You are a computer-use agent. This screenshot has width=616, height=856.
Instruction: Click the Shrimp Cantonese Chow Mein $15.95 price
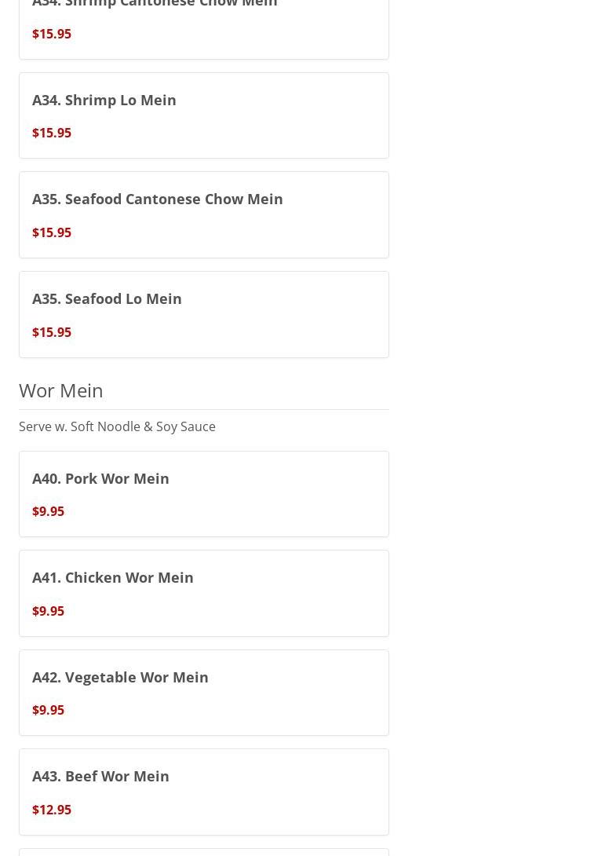click(52, 34)
